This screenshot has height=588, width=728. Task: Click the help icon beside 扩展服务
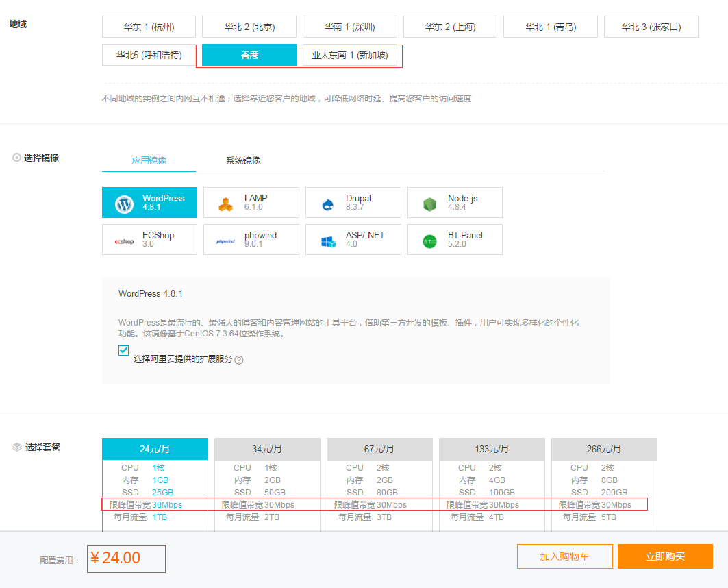(x=239, y=360)
